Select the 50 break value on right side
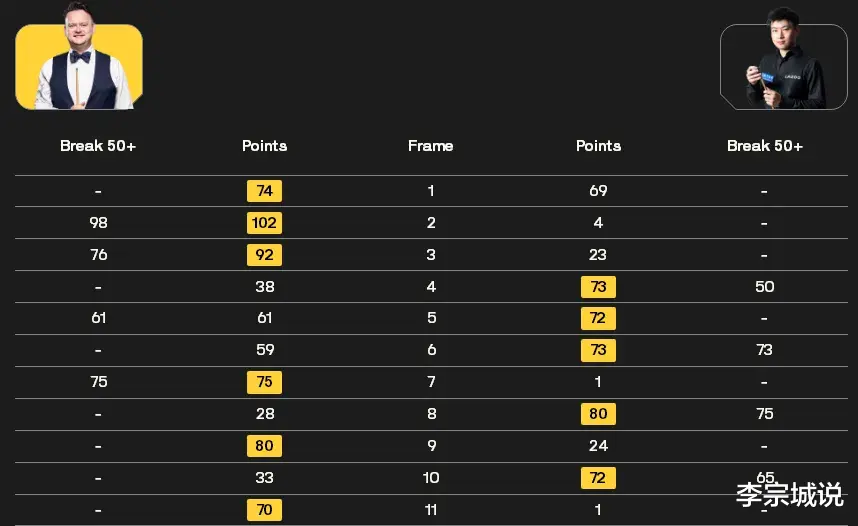The width and height of the screenshot is (858, 526). click(764, 286)
